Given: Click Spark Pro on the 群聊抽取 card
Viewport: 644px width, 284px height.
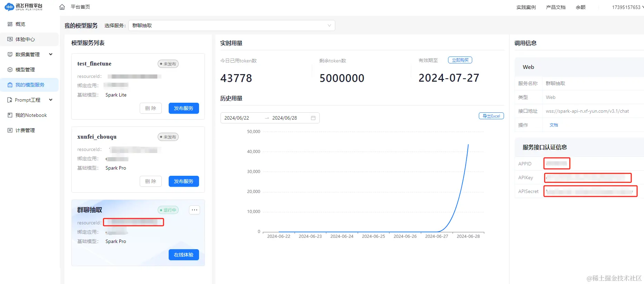Looking at the screenshot, I should [116, 241].
